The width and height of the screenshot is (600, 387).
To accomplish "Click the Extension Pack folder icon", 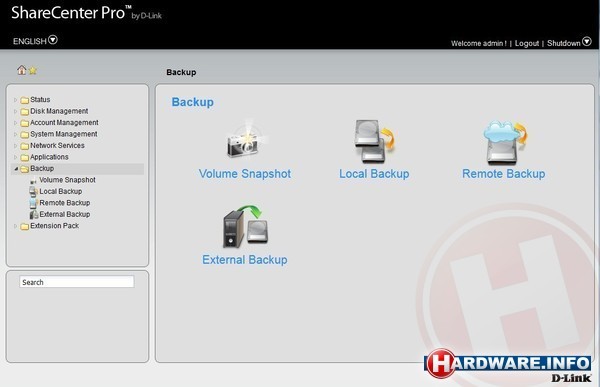I will point(24,226).
